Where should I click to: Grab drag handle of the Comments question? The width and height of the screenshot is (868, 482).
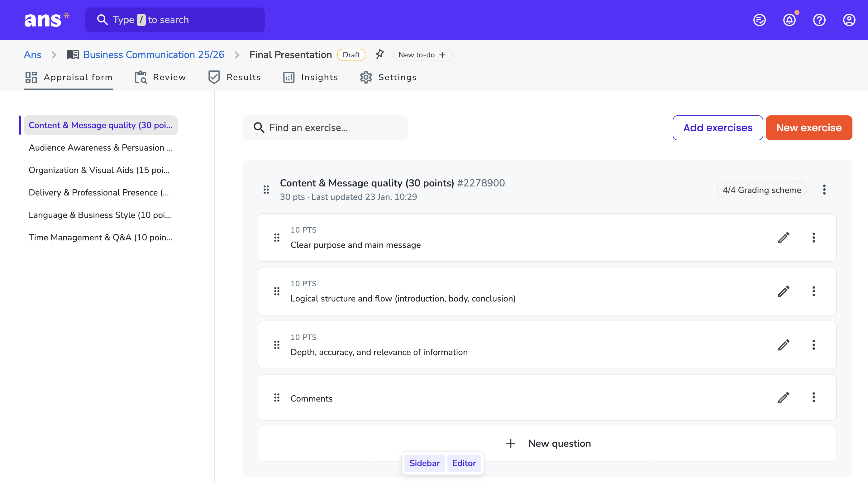click(277, 398)
